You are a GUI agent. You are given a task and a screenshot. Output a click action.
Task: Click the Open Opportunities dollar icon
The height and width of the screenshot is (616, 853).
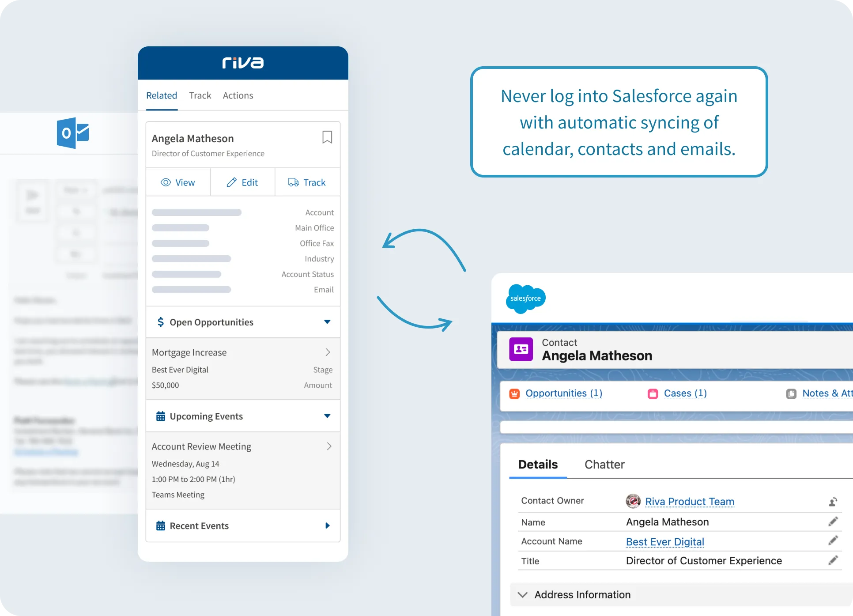pos(160,322)
